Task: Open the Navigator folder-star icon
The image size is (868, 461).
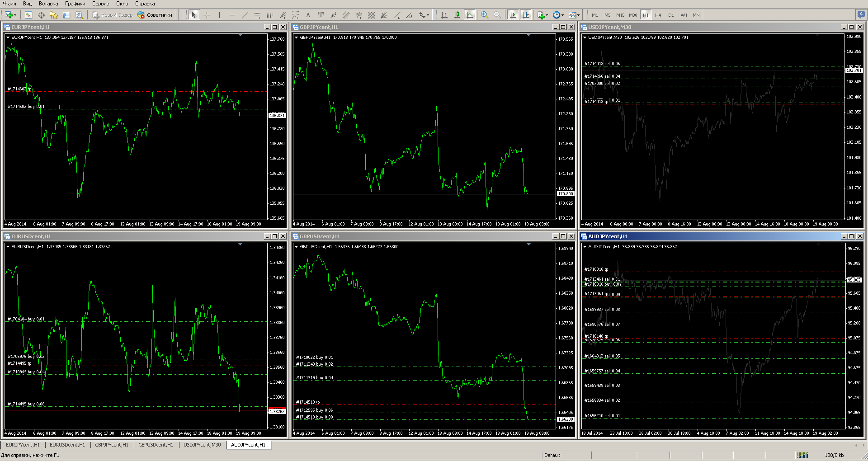Action: [54, 15]
